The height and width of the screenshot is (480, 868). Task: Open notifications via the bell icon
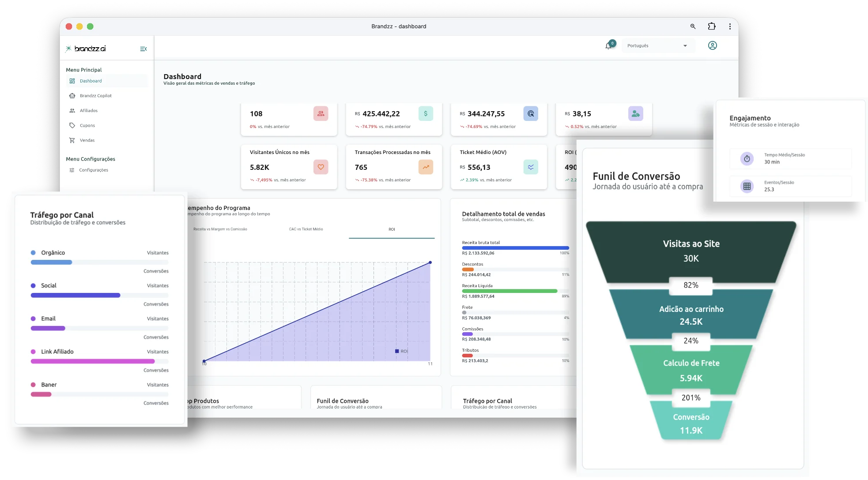(x=608, y=46)
